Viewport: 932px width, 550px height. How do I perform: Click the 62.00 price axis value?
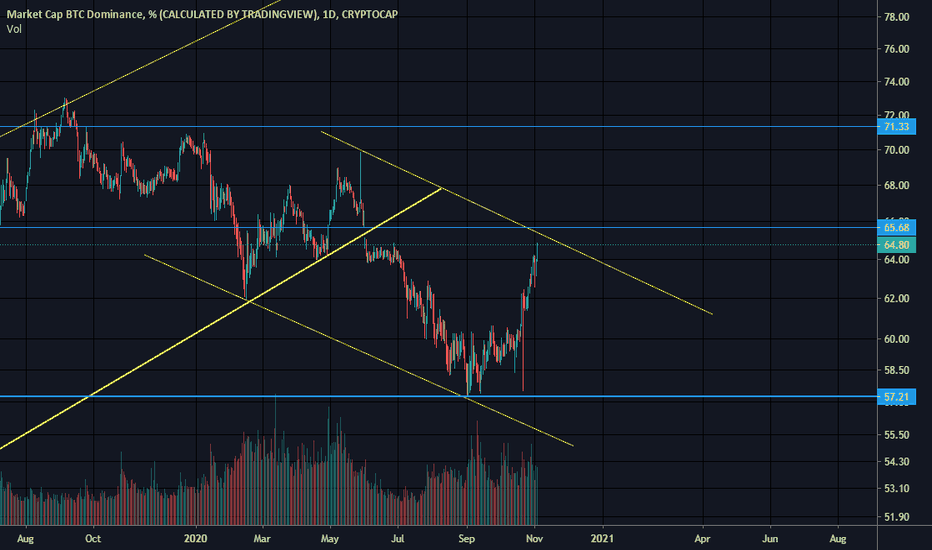[x=896, y=298]
